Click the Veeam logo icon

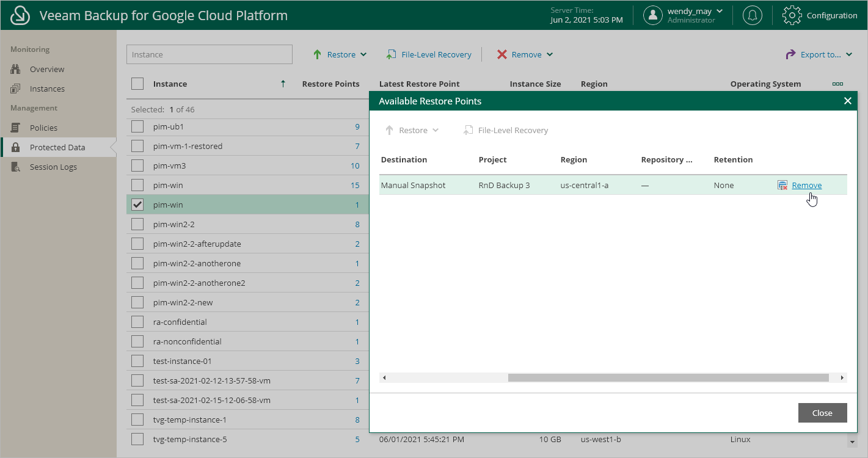point(20,15)
